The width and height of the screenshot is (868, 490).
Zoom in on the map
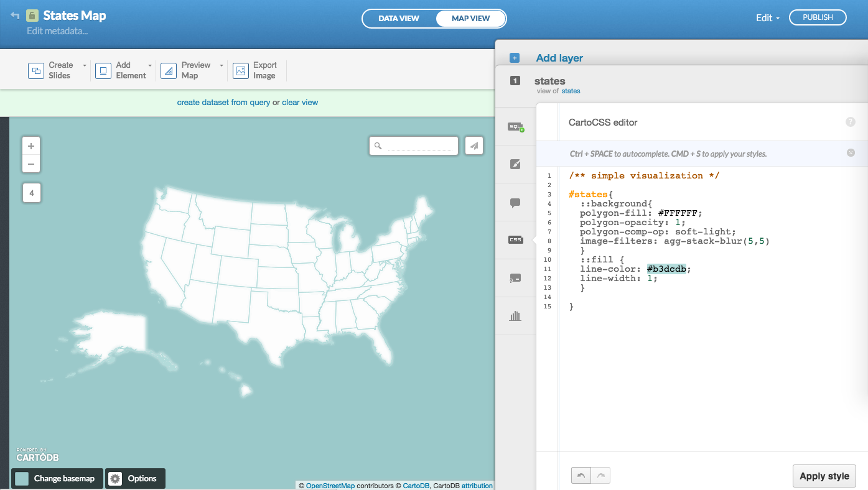(31, 146)
